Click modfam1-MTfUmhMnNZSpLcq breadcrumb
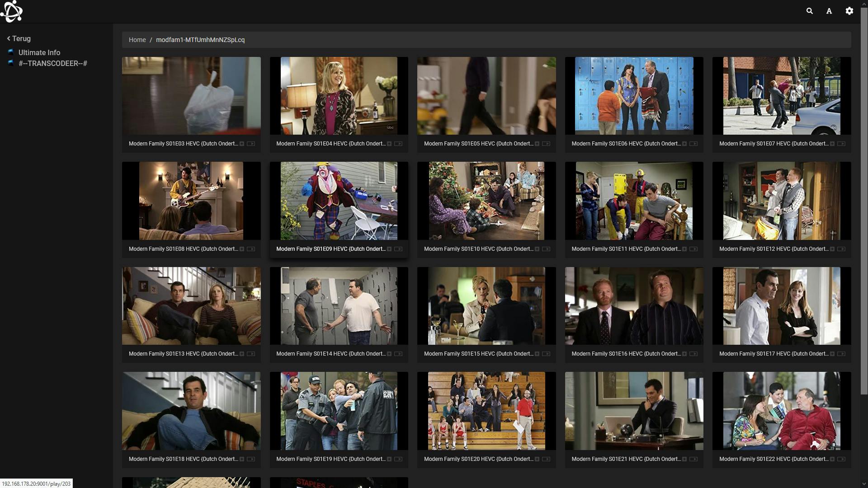The height and width of the screenshot is (488, 868). [200, 40]
